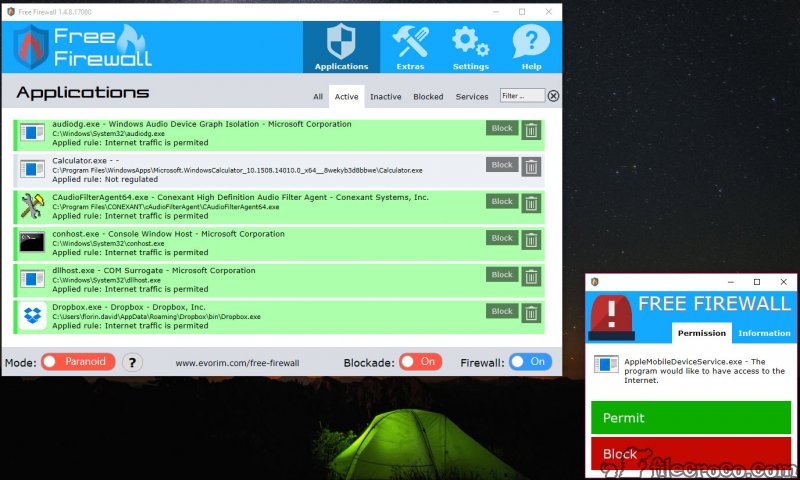Viewport: 800px width, 480px height.
Task: Open the Settings gear section
Action: point(470,47)
